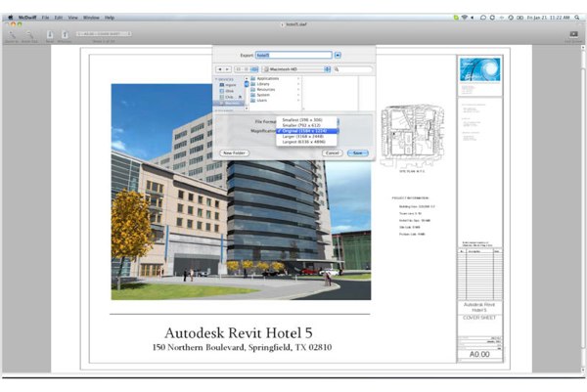Viewport: 587px width, 392px height.
Task: Click the document window vertical scrollbar
Action: point(582,209)
